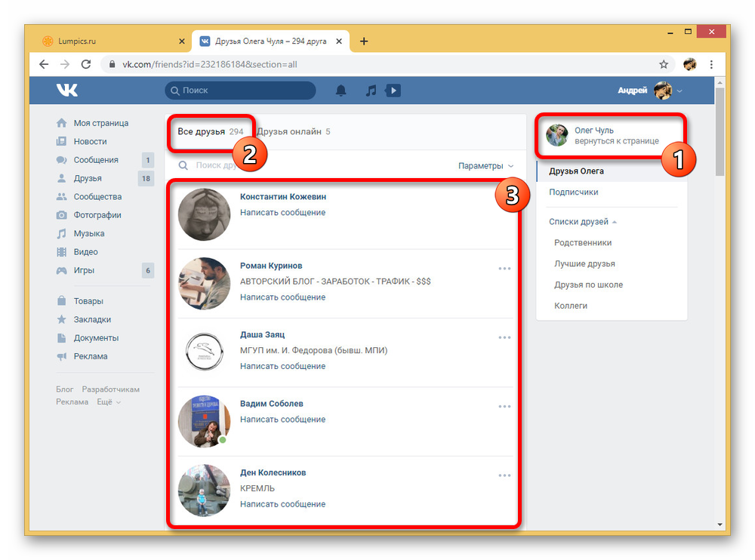Expand the Параметры dropdown

485,165
